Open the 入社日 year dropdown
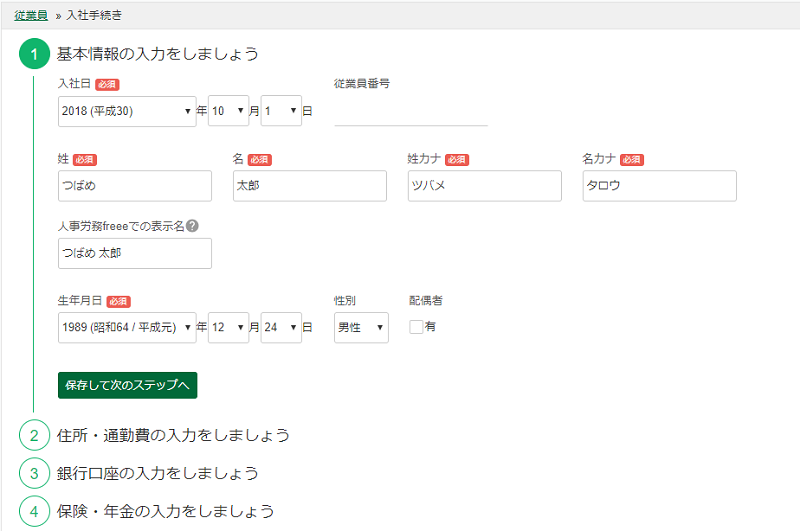This screenshot has width=800, height=531. tap(127, 111)
